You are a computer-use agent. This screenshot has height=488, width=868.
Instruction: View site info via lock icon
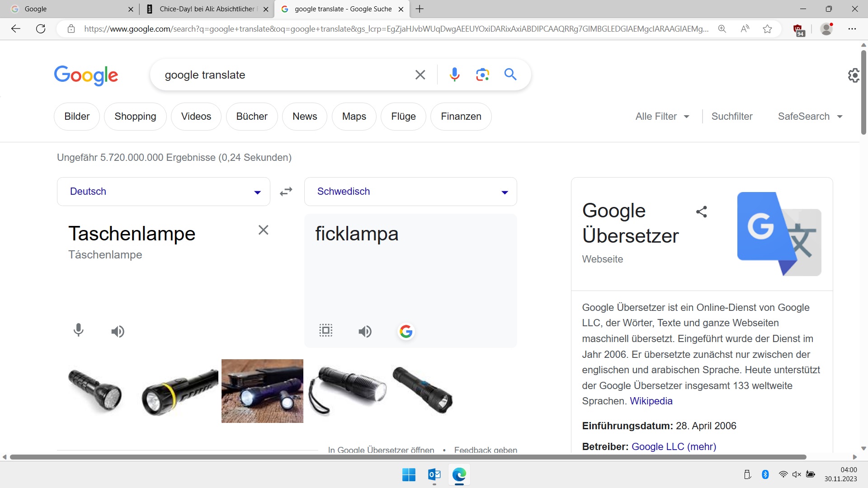(71, 29)
